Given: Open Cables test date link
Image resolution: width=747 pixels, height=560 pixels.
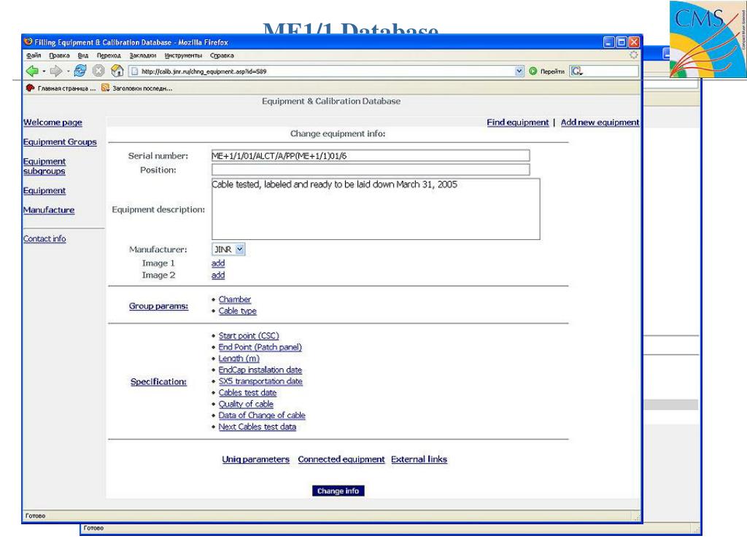Looking at the screenshot, I should click(x=247, y=392).
